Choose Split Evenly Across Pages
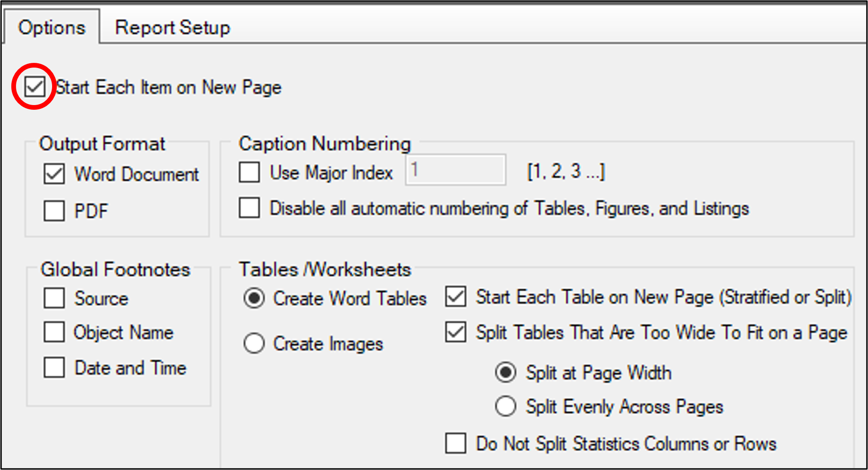This screenshot has height=470, width=868. coord(506,406)
